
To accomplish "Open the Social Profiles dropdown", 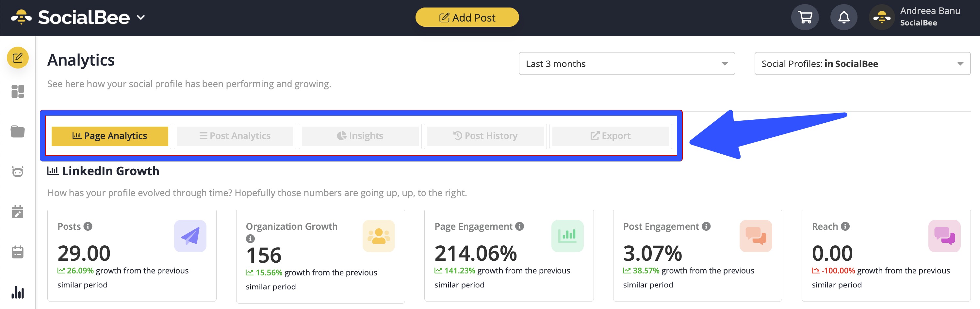I will click(862, 64).
